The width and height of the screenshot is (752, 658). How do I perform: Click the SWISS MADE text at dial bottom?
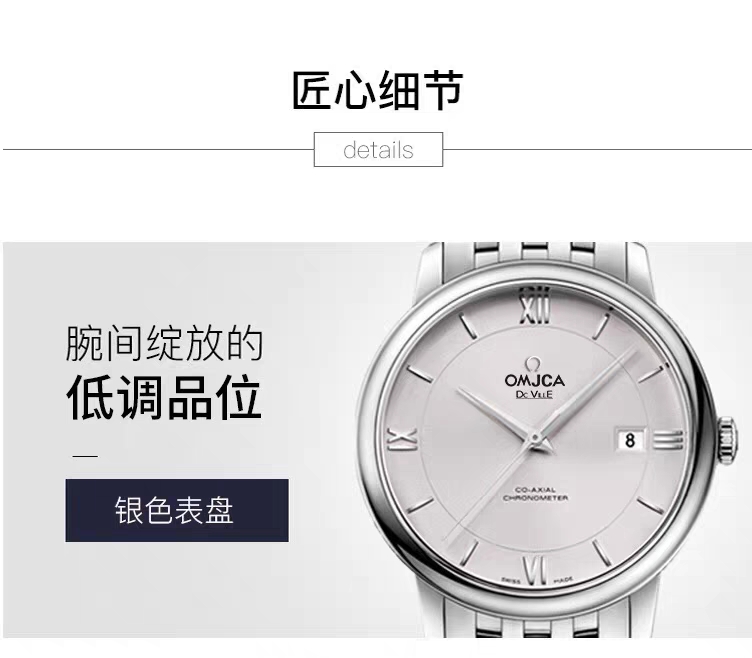click(537, 581)
